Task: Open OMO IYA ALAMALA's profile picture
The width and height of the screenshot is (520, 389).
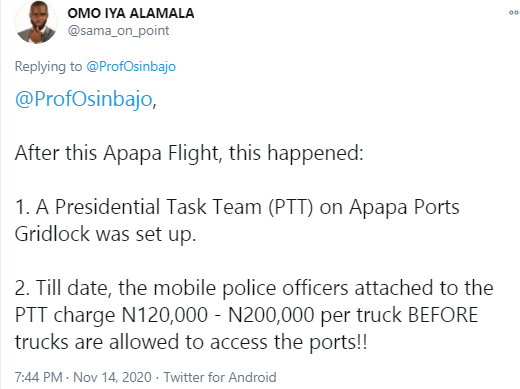Action: click(x=36, y=22)
